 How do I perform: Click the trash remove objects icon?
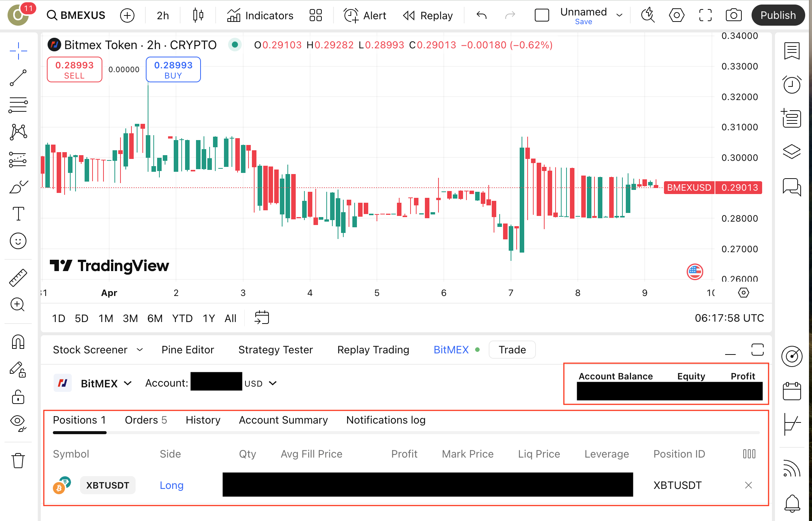(18, 461)
